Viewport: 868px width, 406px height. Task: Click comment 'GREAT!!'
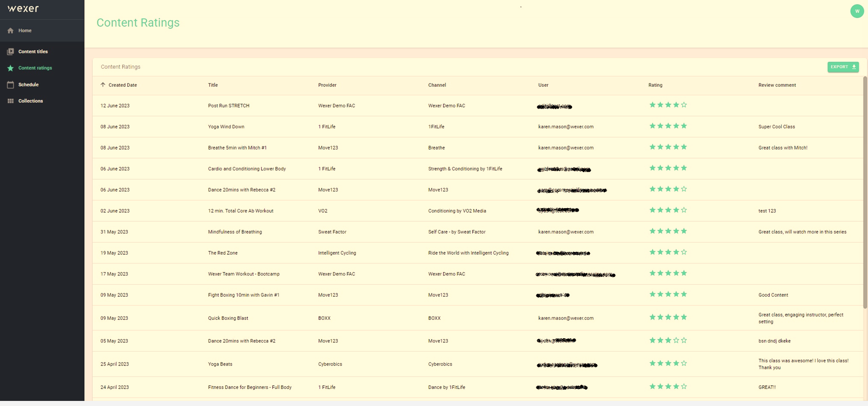click(x=767, y=388)
